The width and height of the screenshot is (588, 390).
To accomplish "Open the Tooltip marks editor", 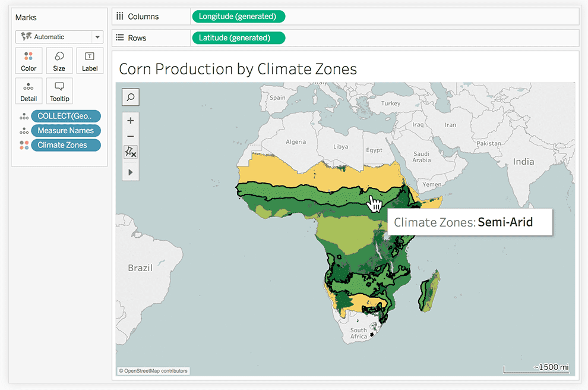I will (59, 91).
